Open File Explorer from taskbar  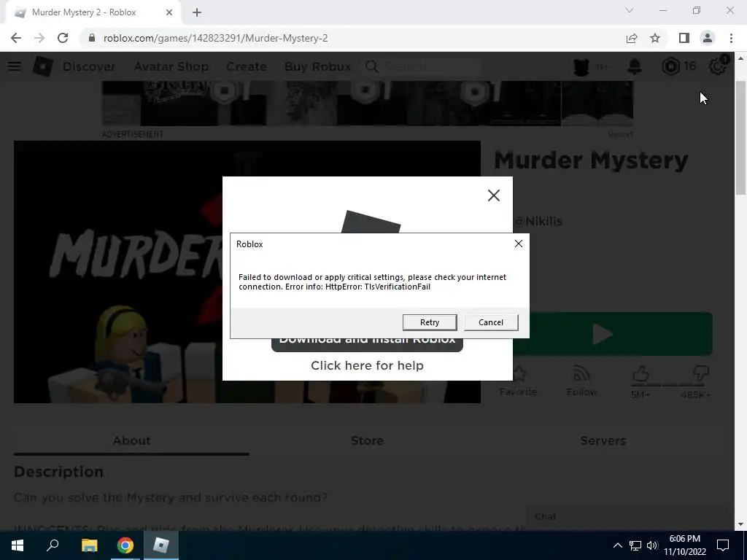coord(89,545)
